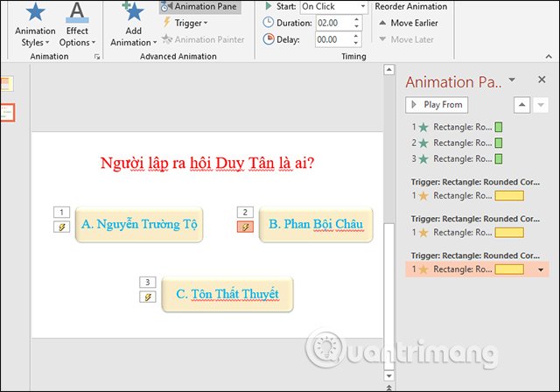Select animation 2 green star Rectangle entry
560x392 pixels.
(x=457, y=143)
